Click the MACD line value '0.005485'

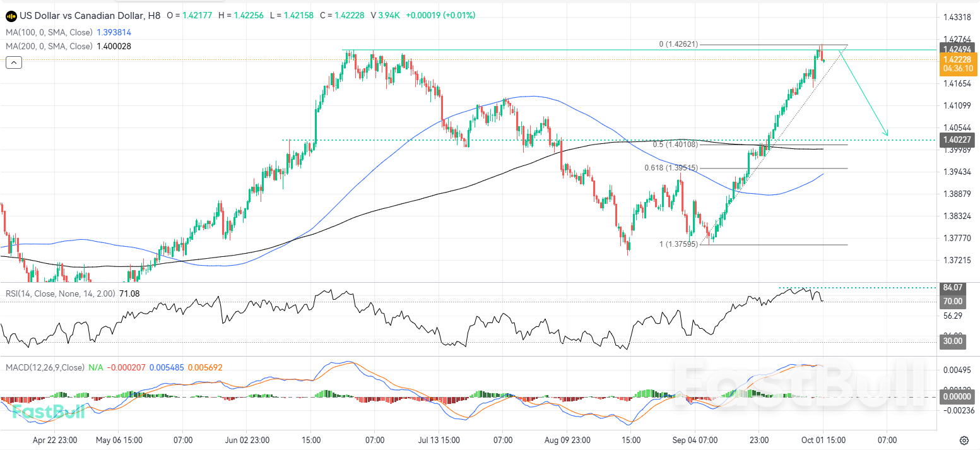tap(167, 367)
